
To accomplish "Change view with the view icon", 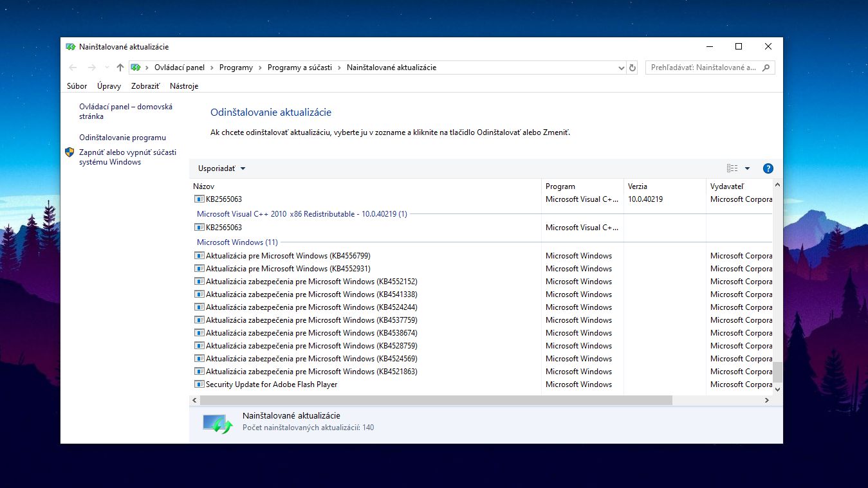I will [x=732, y=168].
